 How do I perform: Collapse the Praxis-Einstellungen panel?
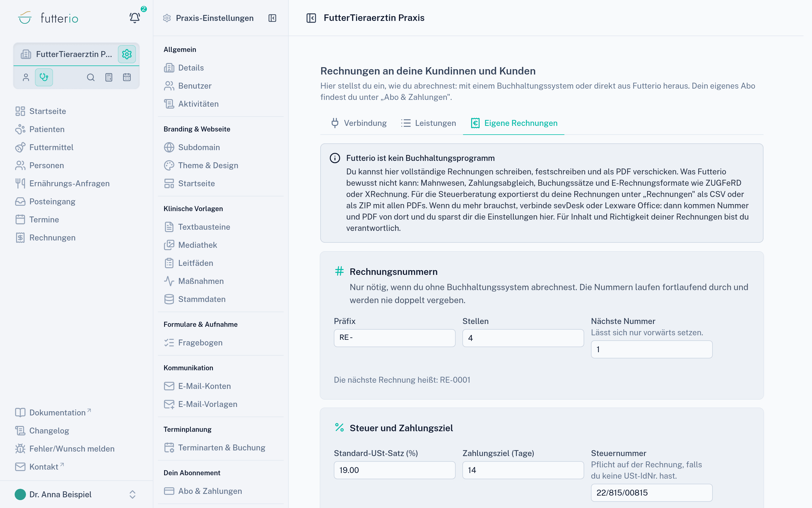pos(272,18)
